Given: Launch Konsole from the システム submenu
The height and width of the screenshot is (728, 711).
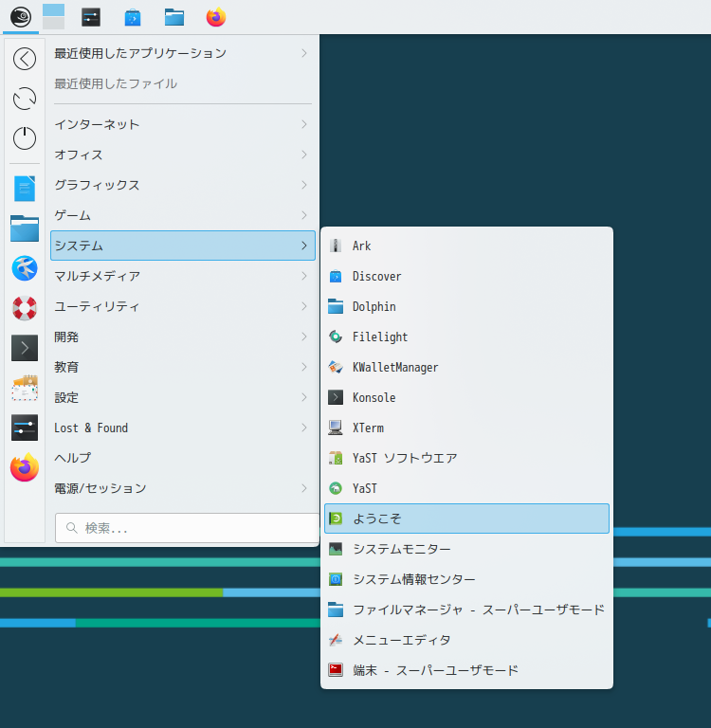Looking at the screenshot, I should coord(466,397).
